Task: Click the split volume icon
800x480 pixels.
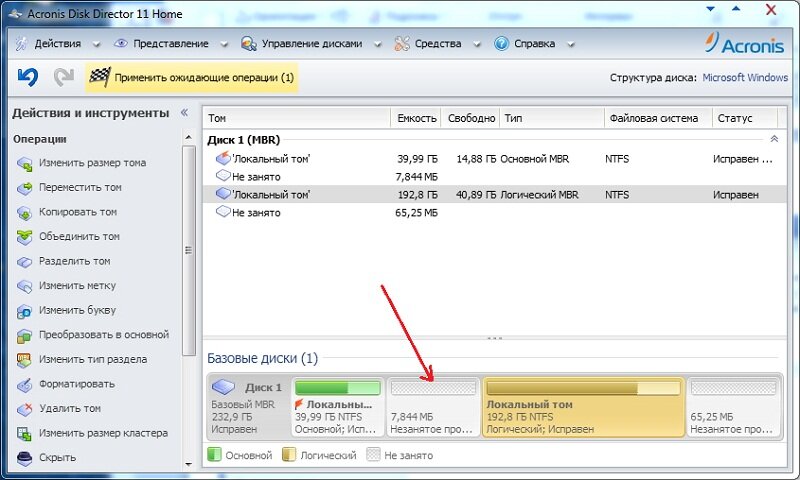Action: tap(24, 262)
